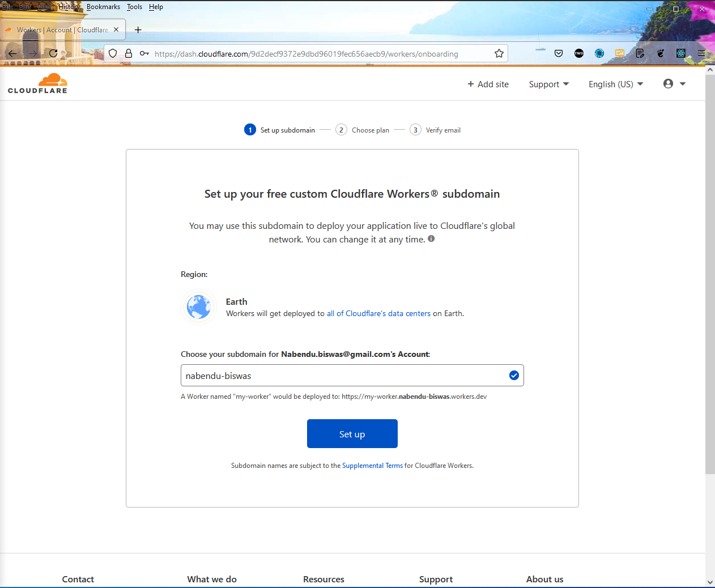715x588 pixels.
Task: Open the History menu
Action: [69, 7]
